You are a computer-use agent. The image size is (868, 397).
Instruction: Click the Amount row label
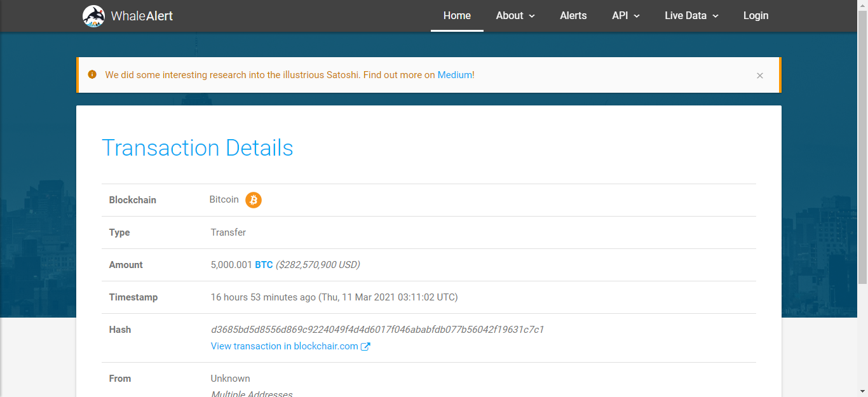pyautogui.click(x=126, y=265)
